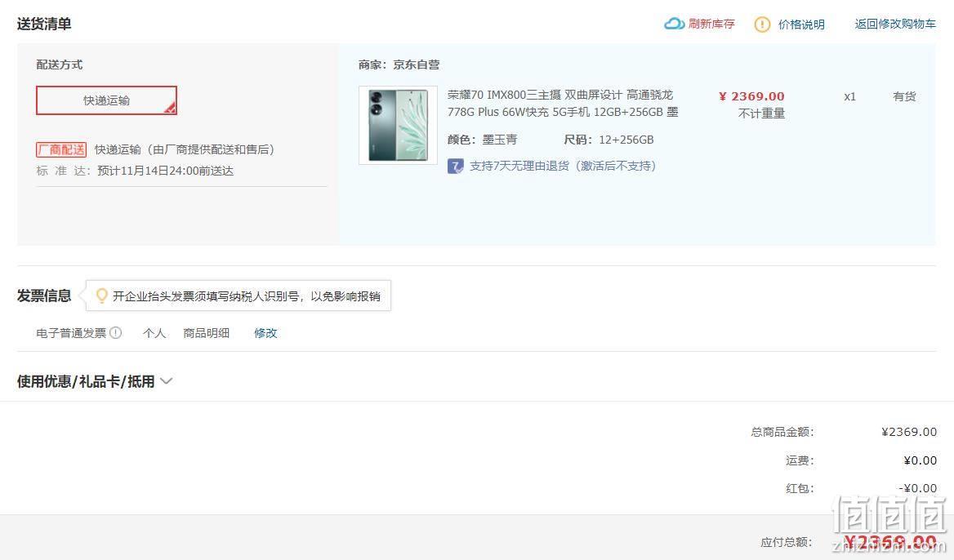Click the price notice exclamation icon
The width and height of the screenshot is (954, 560).
tap(762, 24)
